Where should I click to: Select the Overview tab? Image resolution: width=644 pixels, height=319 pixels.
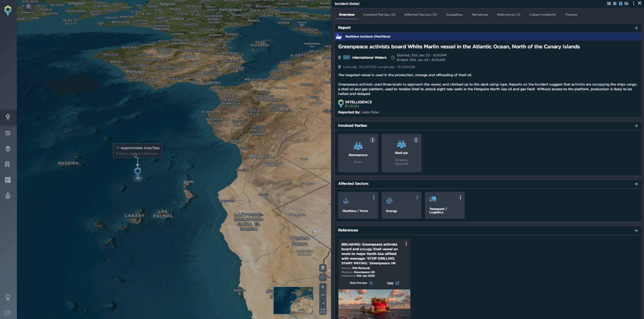pyautogui.click(x=346, y=15)
